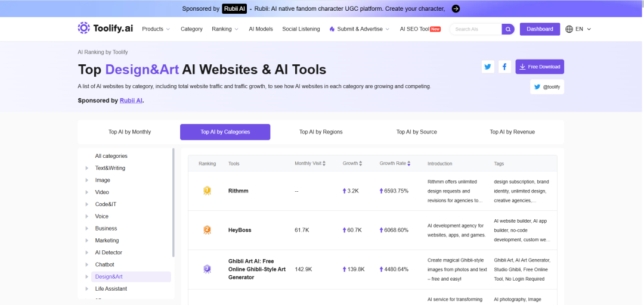The image size is (644, 305).
Task: Sort by Growth Rate arrows
Action: pos(408,163)
